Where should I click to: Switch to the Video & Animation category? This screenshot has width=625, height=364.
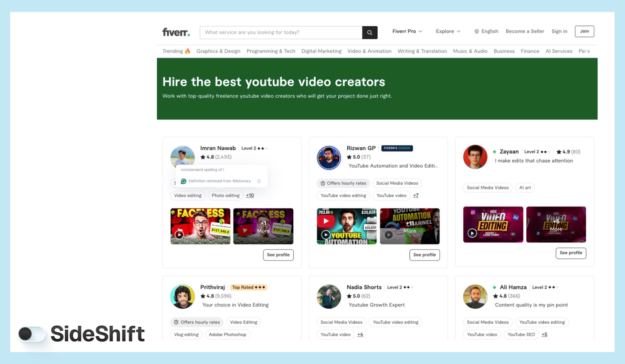click(x=369, y=51)
